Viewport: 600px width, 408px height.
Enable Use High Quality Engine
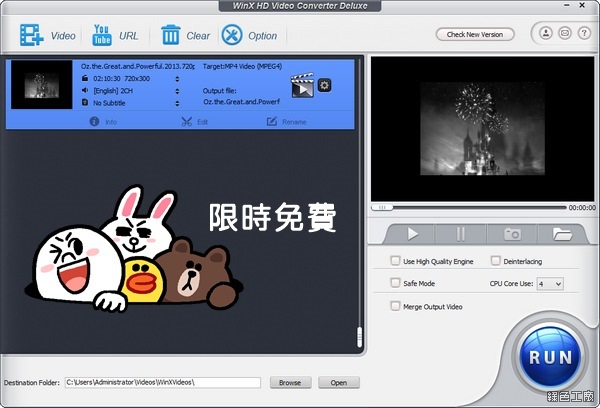(x=395, y=261)
